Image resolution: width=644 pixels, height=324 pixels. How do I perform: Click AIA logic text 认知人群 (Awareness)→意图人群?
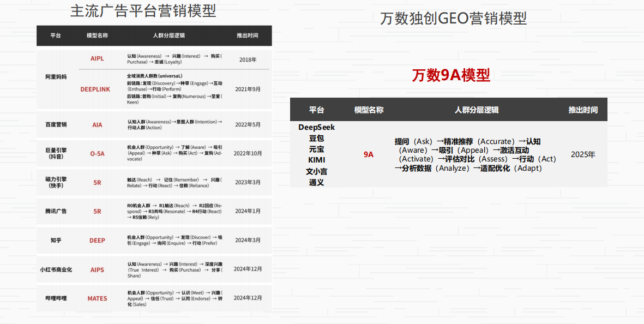174,125
